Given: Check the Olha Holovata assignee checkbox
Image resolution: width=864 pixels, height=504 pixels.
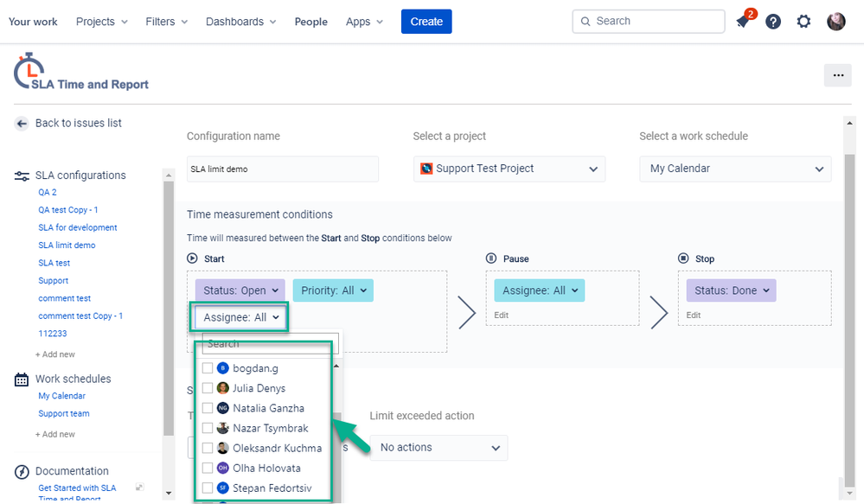Looking at the screenshot, I should 208,469.
